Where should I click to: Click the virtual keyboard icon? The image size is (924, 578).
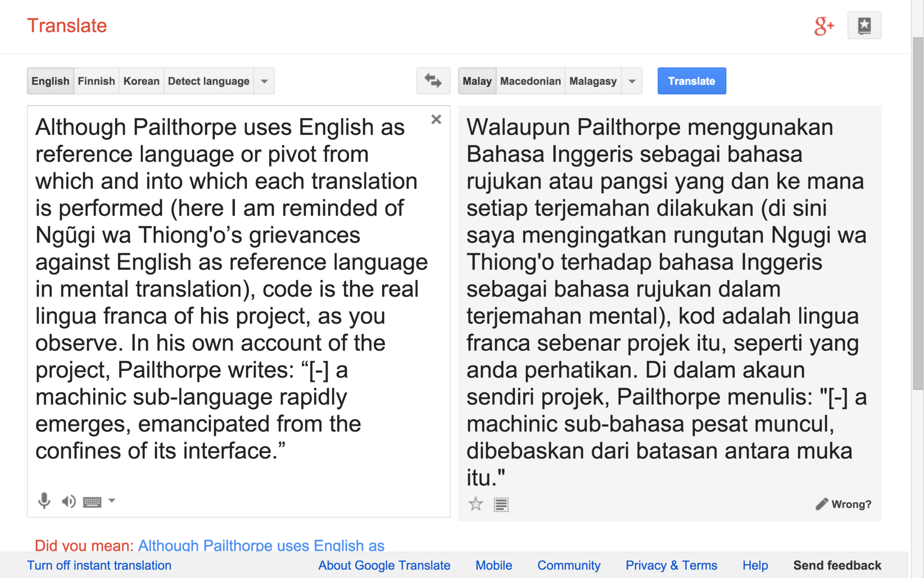[x=92, y=502]
